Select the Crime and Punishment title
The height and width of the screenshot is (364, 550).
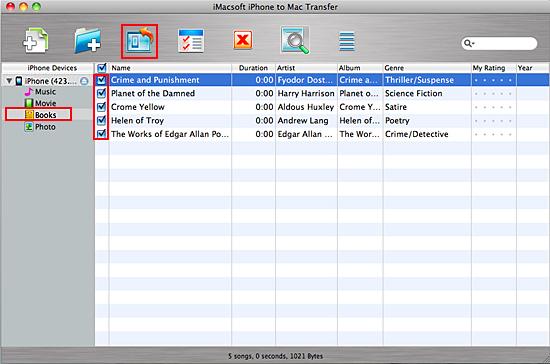tap(155, 80)
